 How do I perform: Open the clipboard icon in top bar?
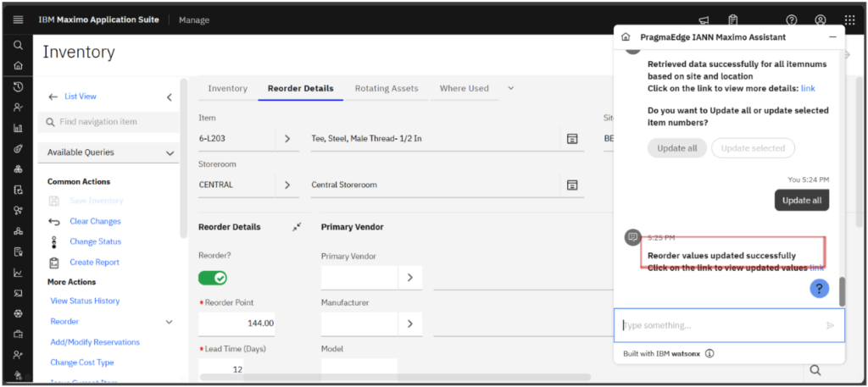pyautogui.click(x=733, y=20)
